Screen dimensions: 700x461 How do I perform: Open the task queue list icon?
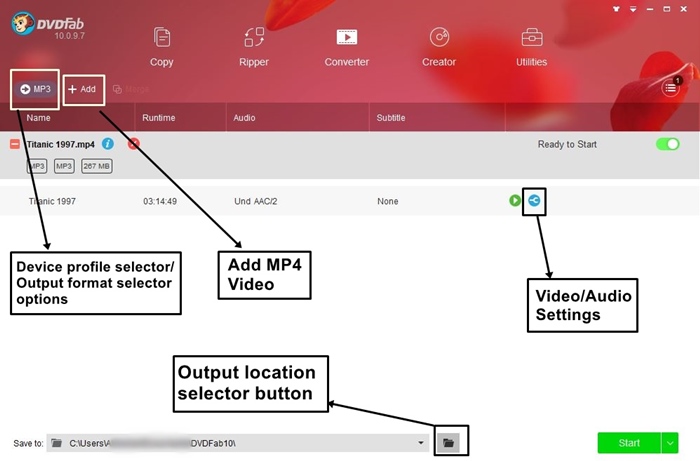[671, 88]
